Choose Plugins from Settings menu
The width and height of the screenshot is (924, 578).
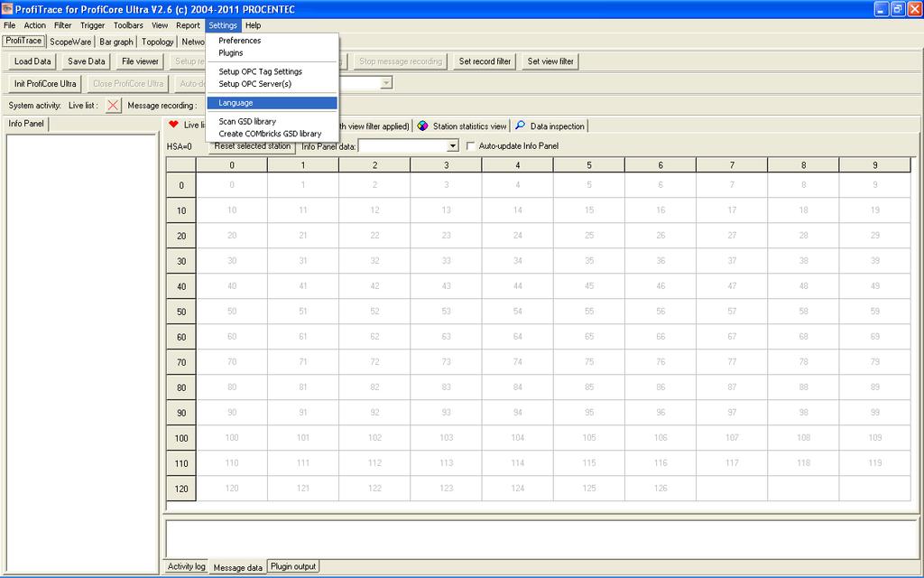pos(272,52)
